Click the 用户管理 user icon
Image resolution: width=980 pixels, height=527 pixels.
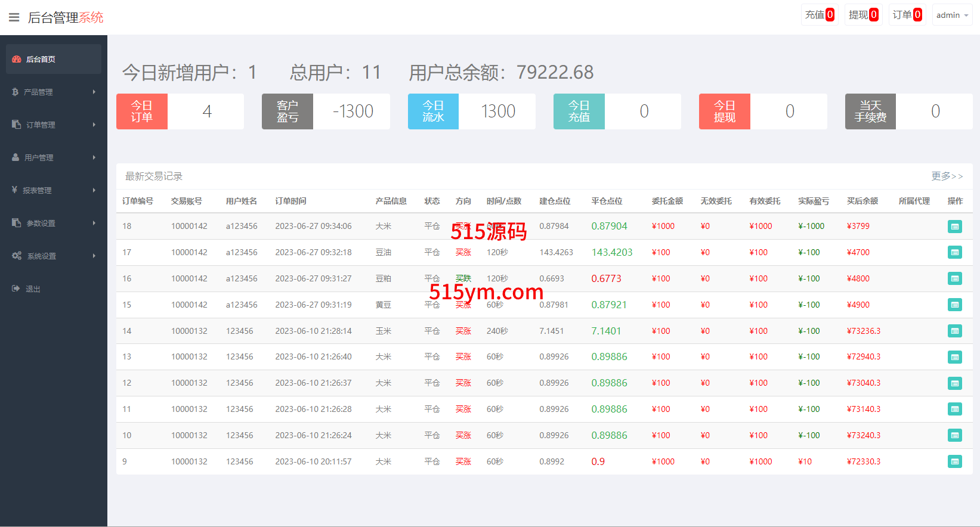coord(16,157)
